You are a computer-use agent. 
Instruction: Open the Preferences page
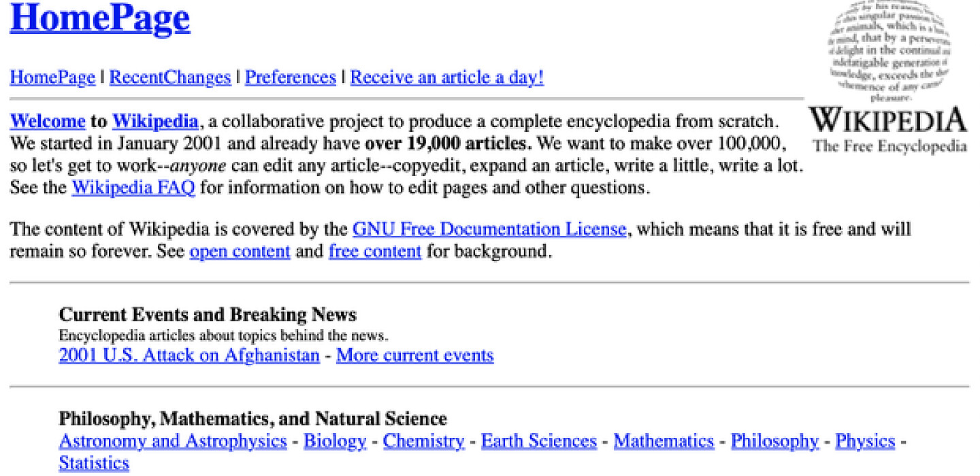(291, 78)
